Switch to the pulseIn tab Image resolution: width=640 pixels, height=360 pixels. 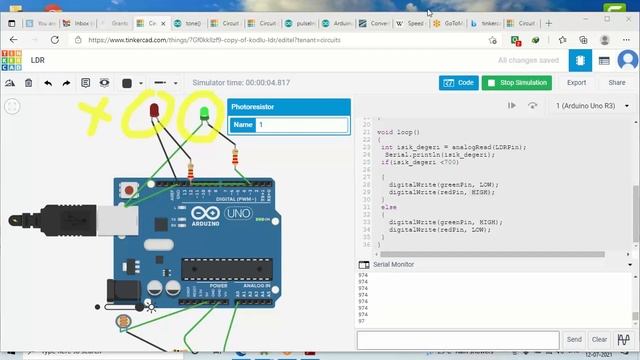coord(300,24)
